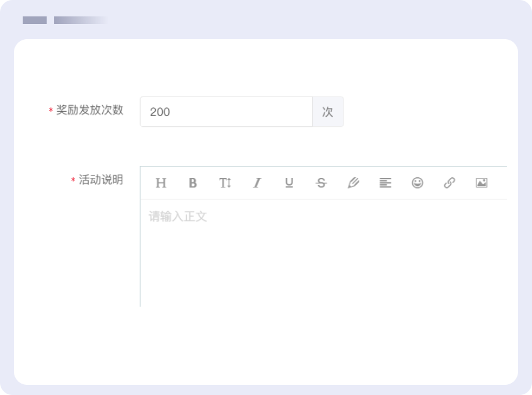Screen dimensions: 532x395
Task: Click the 次 unit suffix box
Action: pyautogui.click(x=328, y=112)
